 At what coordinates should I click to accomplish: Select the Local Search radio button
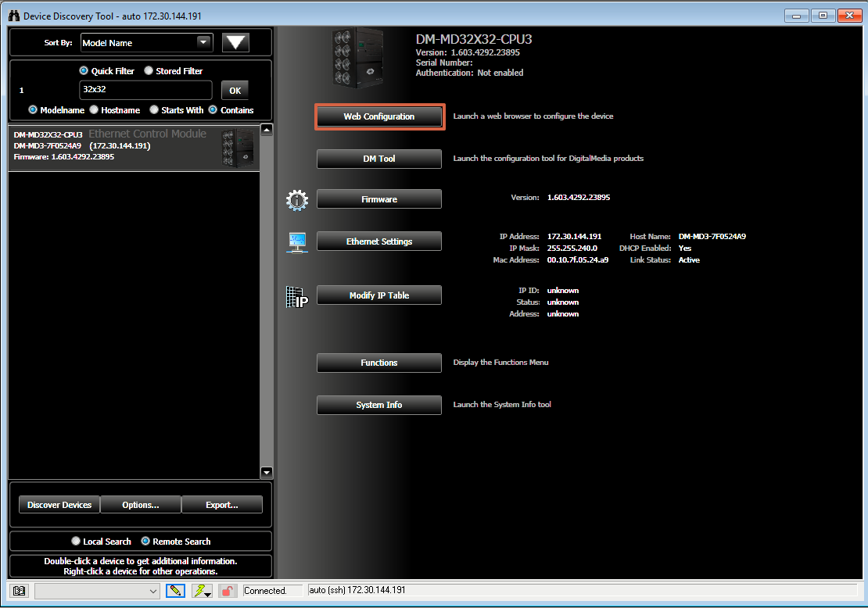coord(76,542)
